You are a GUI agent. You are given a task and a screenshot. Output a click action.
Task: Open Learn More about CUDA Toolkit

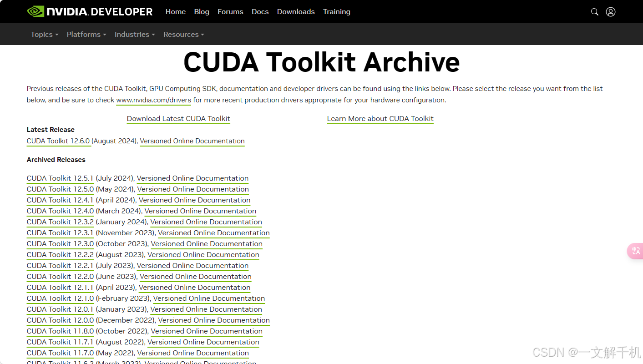[380, 118]
